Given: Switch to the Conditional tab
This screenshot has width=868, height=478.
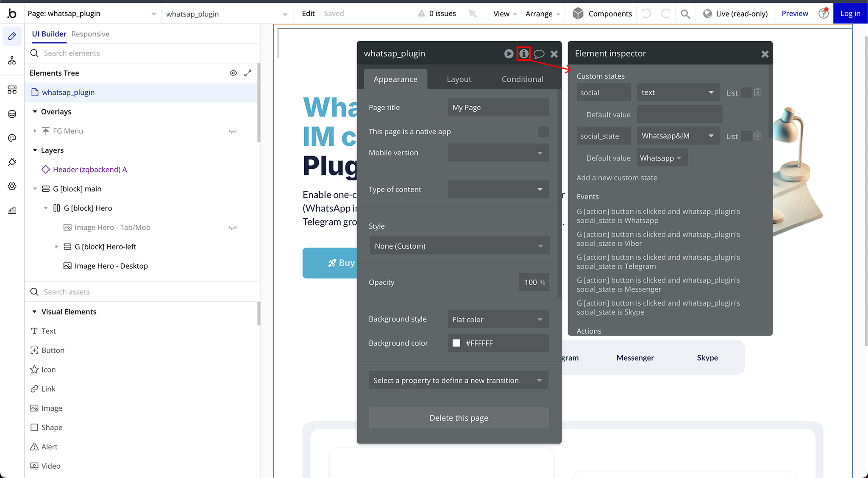Looking at the screenshot, I should click(x=522, y=79).
